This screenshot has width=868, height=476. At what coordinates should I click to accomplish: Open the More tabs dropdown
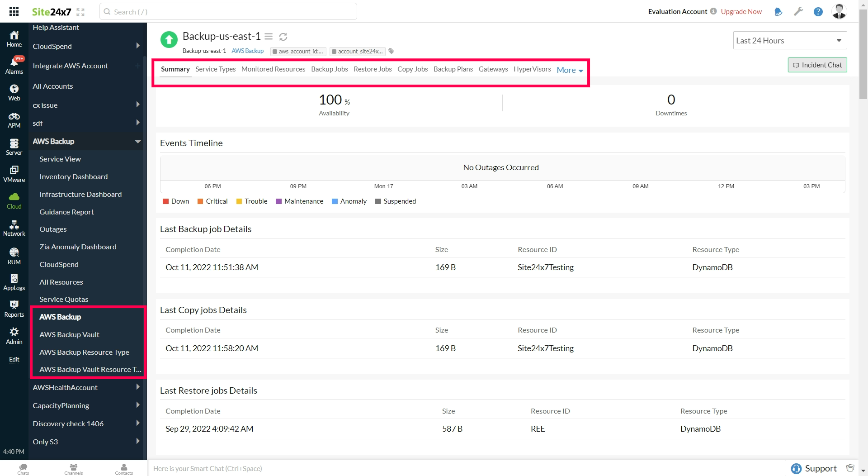pos(569,70)
